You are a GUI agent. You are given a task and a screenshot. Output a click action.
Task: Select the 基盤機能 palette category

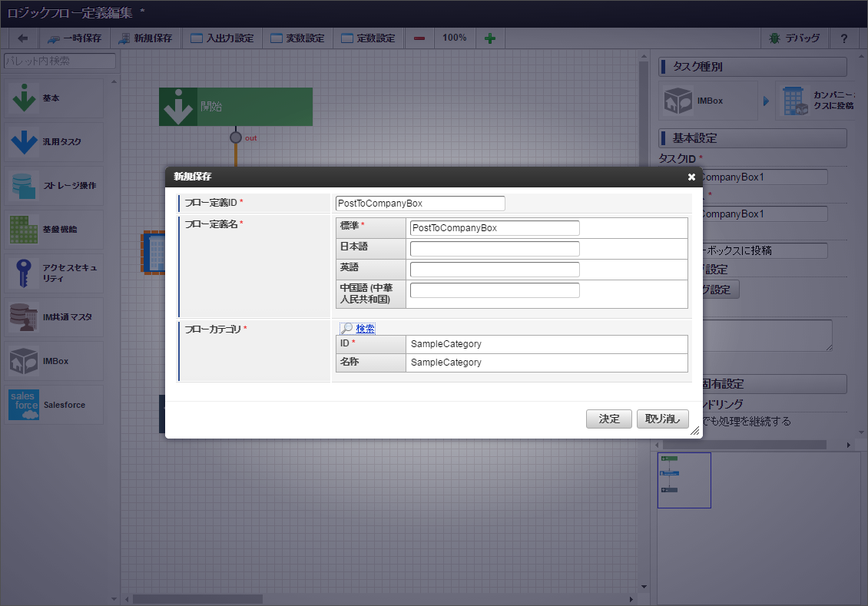[54, 229]
